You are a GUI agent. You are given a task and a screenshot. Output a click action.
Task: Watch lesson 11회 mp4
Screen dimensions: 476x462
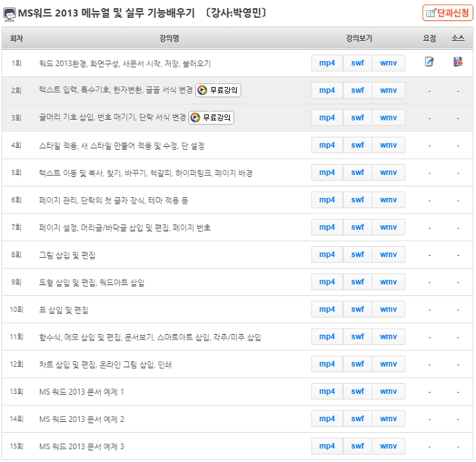327,337
